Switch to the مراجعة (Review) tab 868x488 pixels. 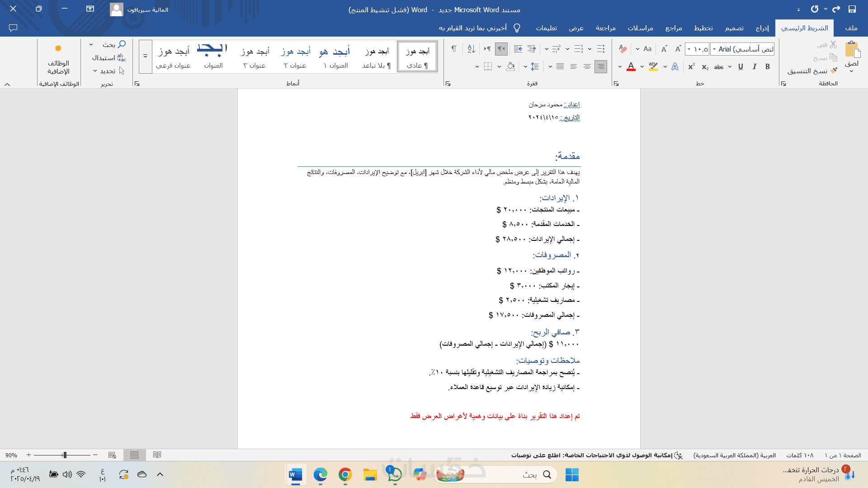coord(605,28)
